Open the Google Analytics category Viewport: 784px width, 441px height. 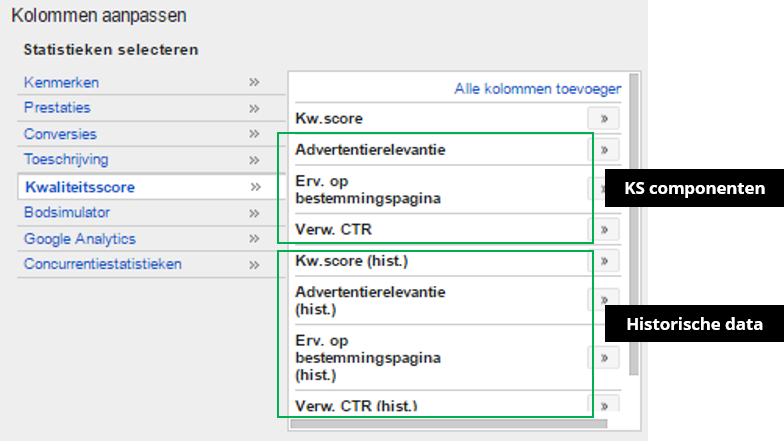[80, 239]
